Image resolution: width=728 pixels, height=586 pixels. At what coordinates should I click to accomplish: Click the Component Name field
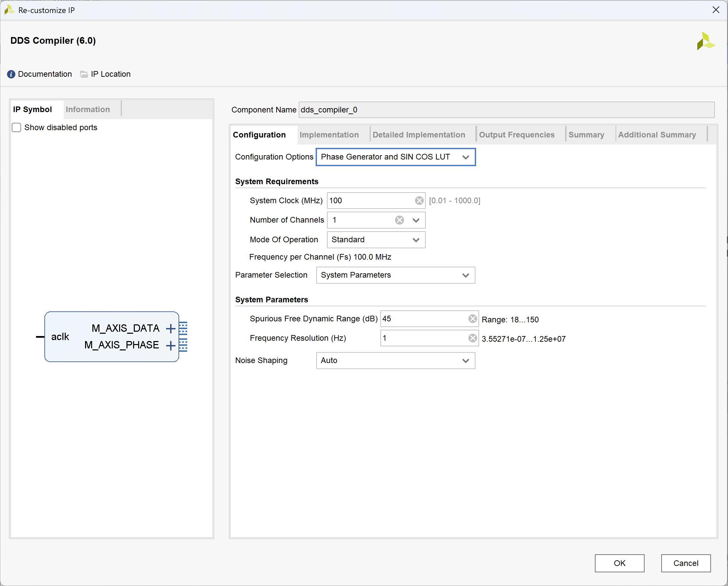(x=506, y=110)
